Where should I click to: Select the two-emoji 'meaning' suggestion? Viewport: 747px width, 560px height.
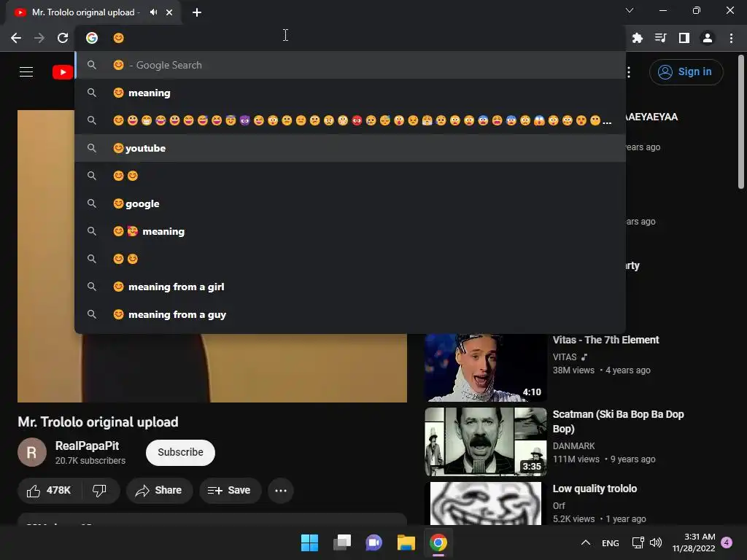(x=350, y=231)
